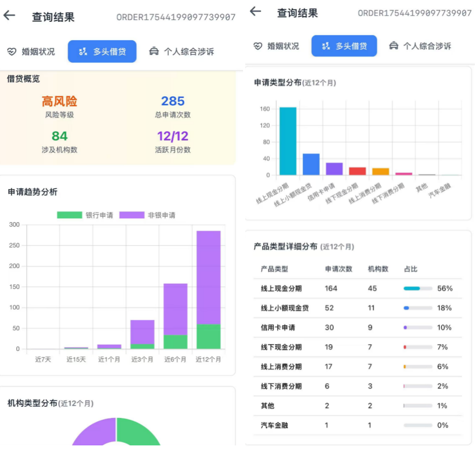Click the 285 总申请次数 value
The height and width of the screenshot is (451, 476).
(x=172, y=101)
